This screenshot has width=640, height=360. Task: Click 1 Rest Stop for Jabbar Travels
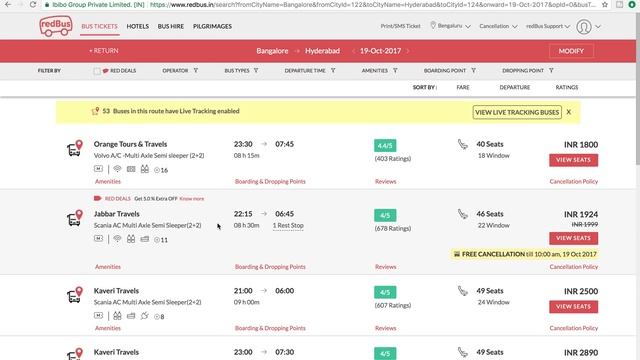tap(288, 225)
